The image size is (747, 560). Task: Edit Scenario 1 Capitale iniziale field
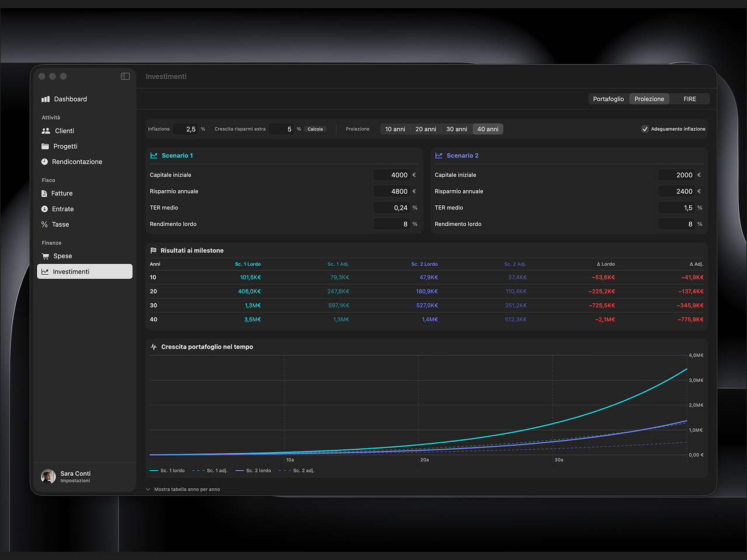coord(392,175)
